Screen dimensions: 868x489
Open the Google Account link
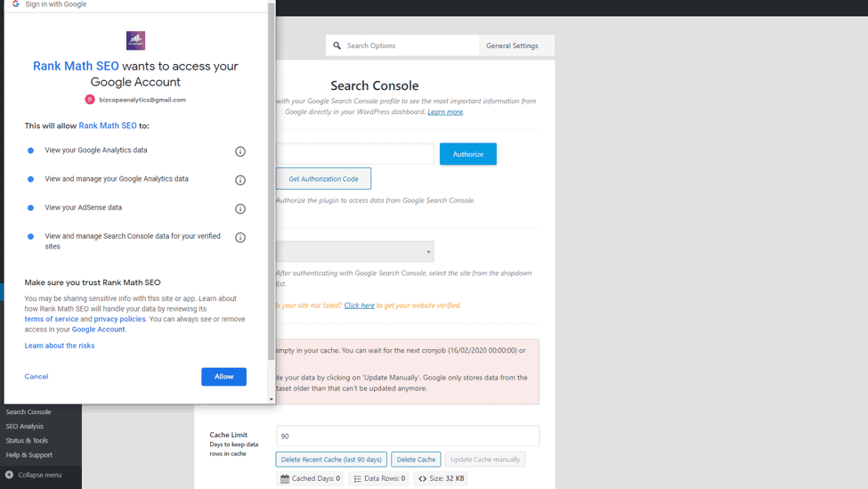tap(99, 330)
